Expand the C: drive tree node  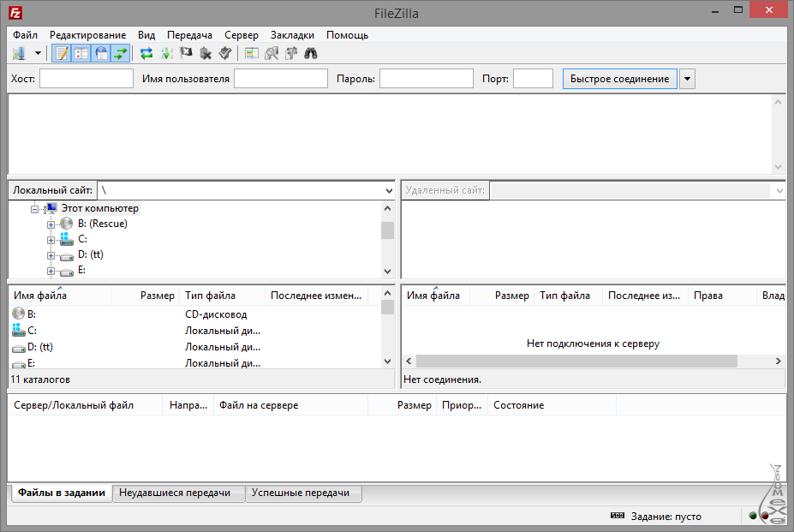click(x=51, y=240)
